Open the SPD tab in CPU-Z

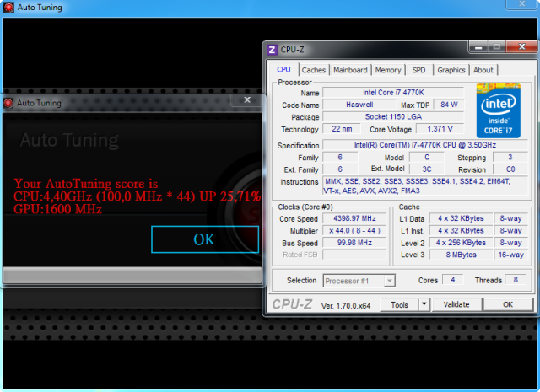click(x=418, y=70)
